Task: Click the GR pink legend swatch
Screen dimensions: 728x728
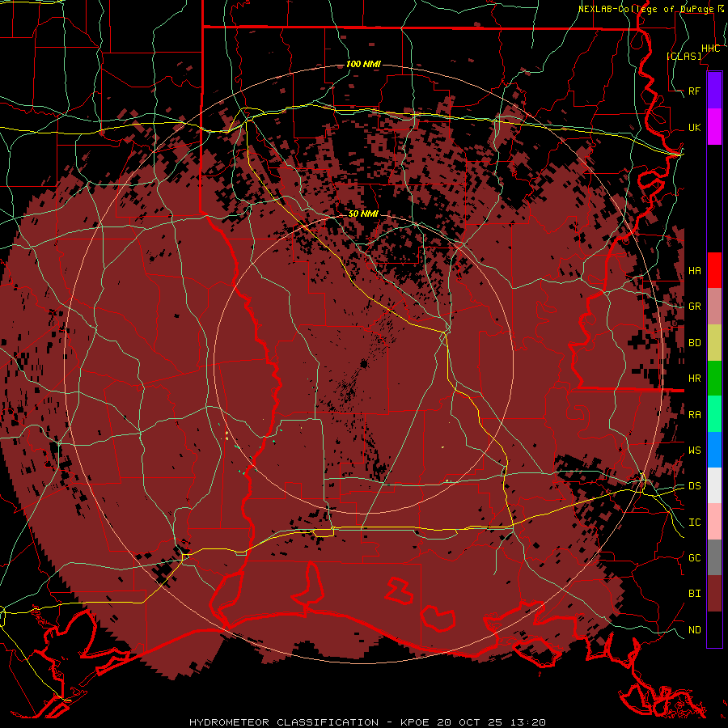Action: coord(714,307)
